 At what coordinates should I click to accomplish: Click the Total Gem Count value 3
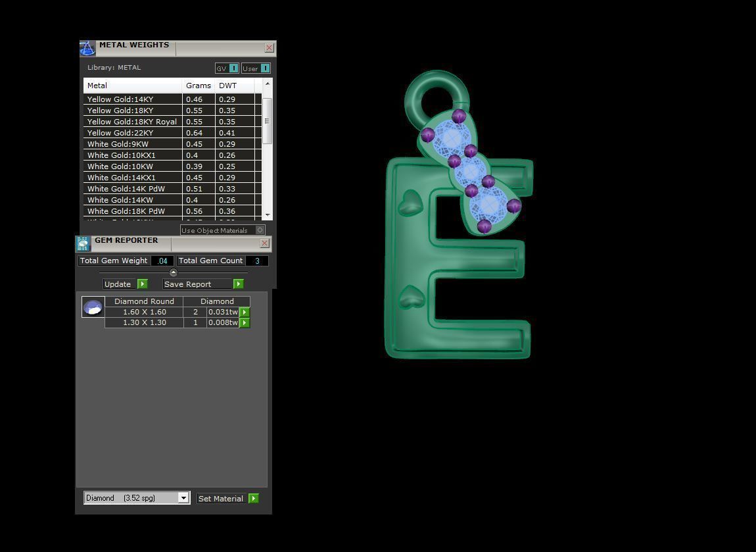click(x=257, y=261)
